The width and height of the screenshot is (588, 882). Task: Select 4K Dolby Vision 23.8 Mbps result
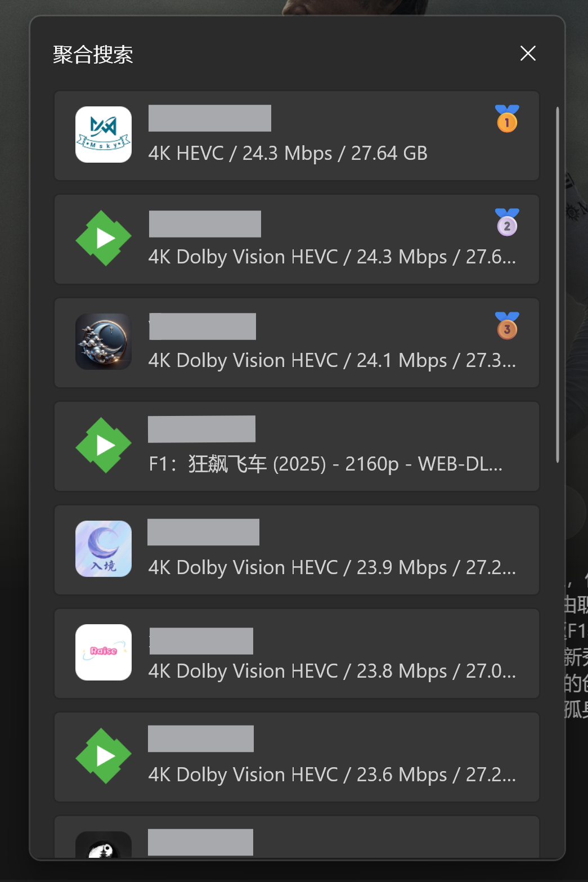297,653
